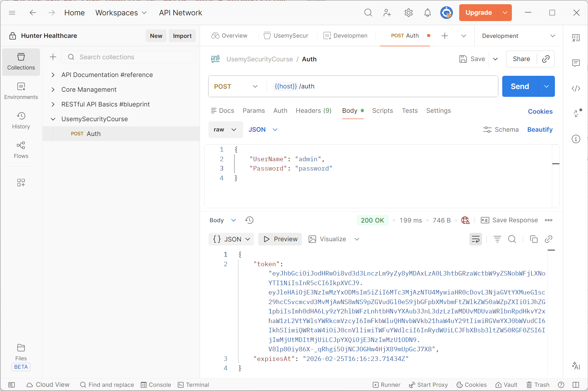Toggle the filter on the response body
Screen dimensions: 588x391
(x=497, y=239)
